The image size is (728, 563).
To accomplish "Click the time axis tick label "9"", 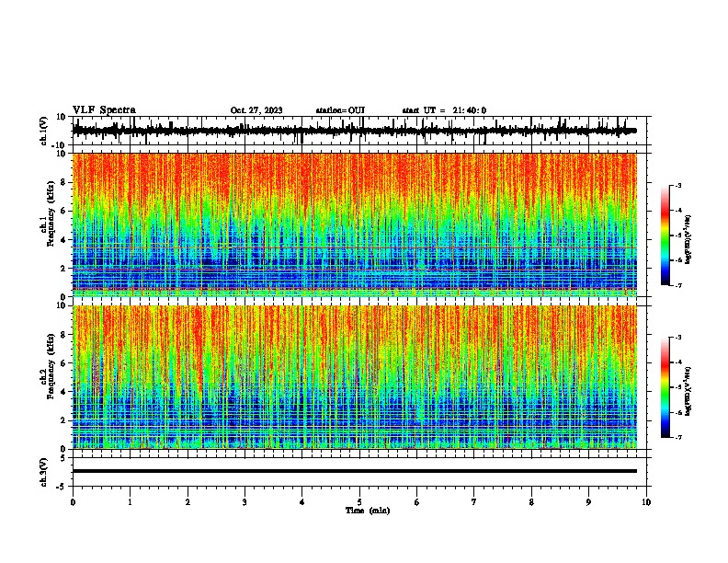I will point(588,502).
